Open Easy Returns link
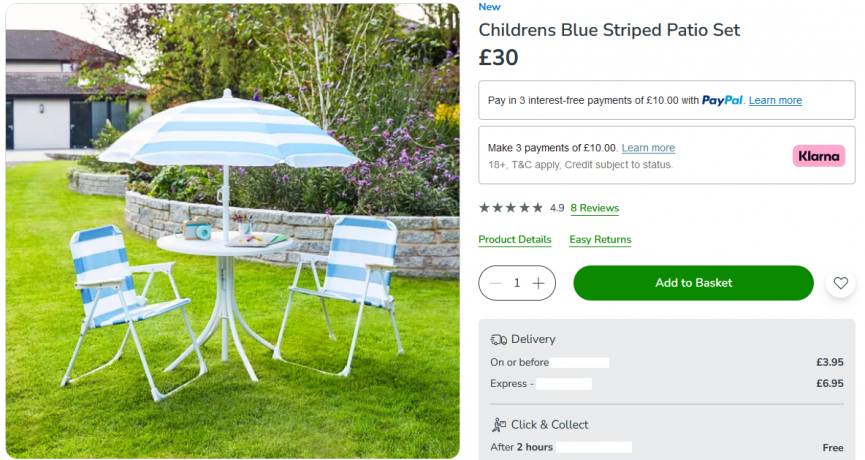This screenshot has width=865, height=460. tap(600, 239)
